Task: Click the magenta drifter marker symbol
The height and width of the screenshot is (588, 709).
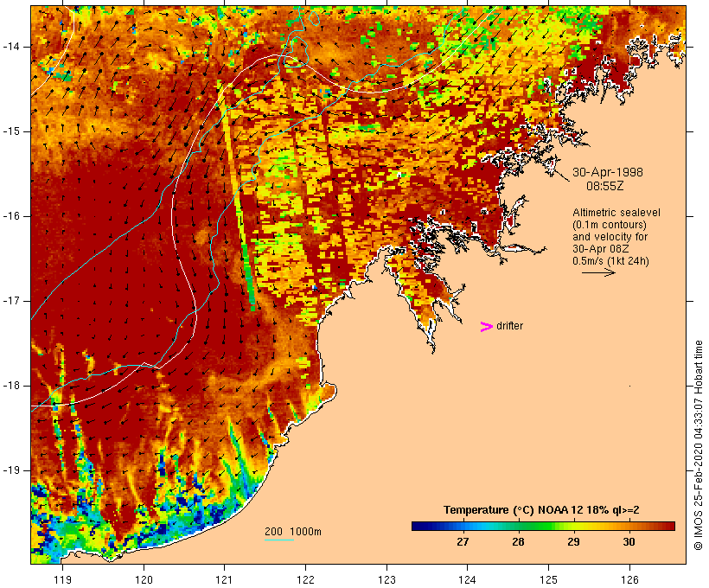Action: click(x=487, y=327)
